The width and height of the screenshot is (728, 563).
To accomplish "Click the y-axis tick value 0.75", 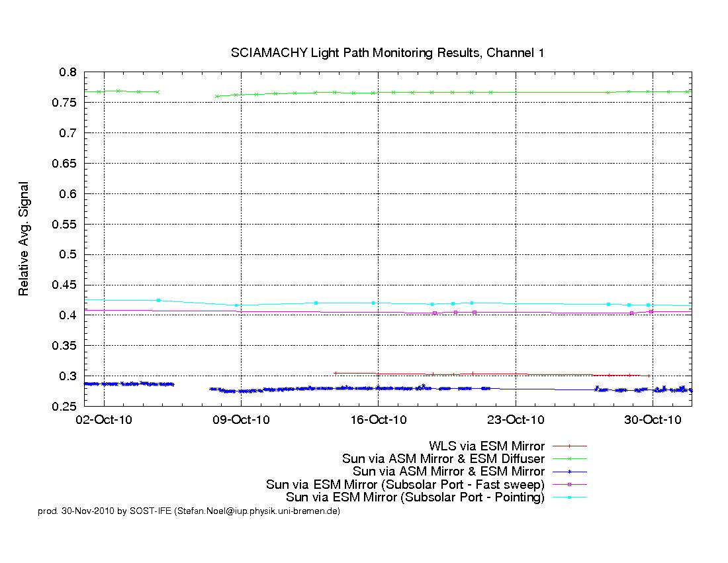I will 65,103.
